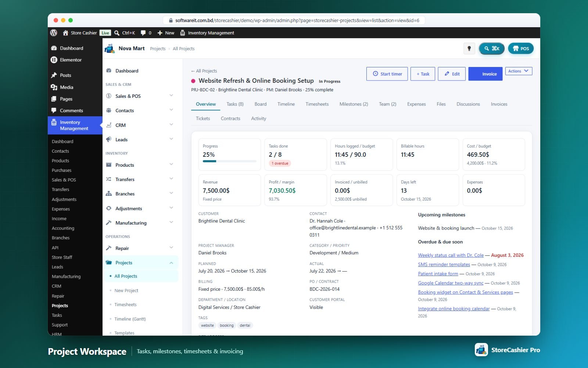Expand the CRM menu chevron
The image size is (588, 368).
[171, 125]
